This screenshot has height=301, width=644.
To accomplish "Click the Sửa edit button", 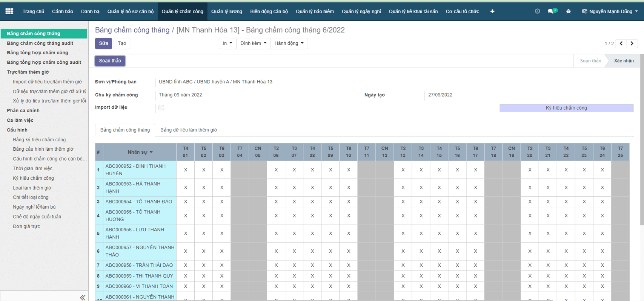I will coord(103,43).
